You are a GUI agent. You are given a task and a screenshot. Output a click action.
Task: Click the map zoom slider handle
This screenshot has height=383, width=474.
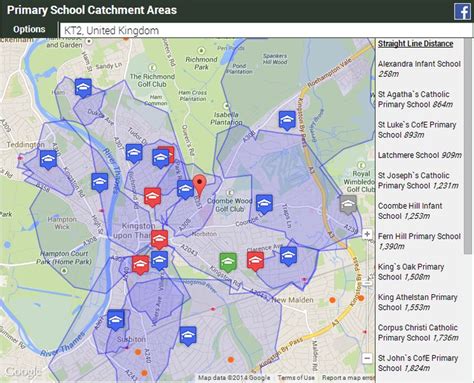point(367,283)
